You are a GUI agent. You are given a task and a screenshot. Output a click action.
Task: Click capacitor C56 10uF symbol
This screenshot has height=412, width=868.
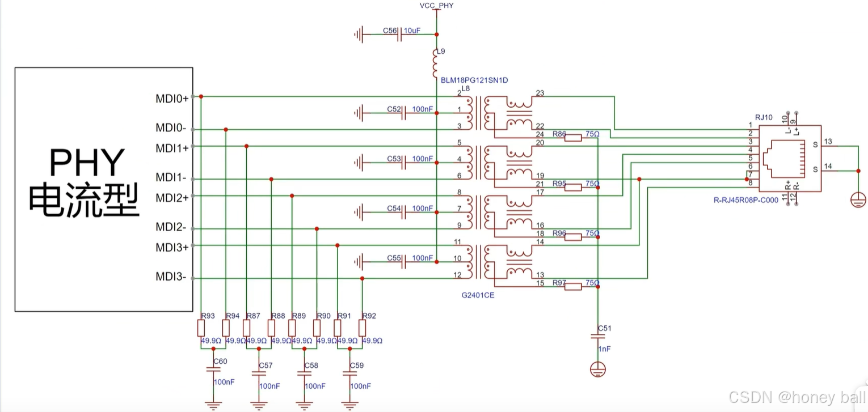398,34
